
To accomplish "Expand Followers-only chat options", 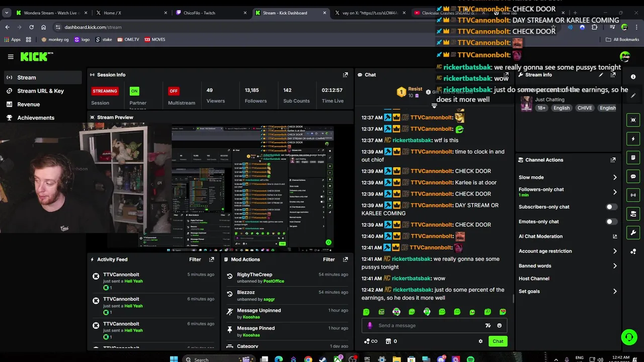I will coord(614,192).
